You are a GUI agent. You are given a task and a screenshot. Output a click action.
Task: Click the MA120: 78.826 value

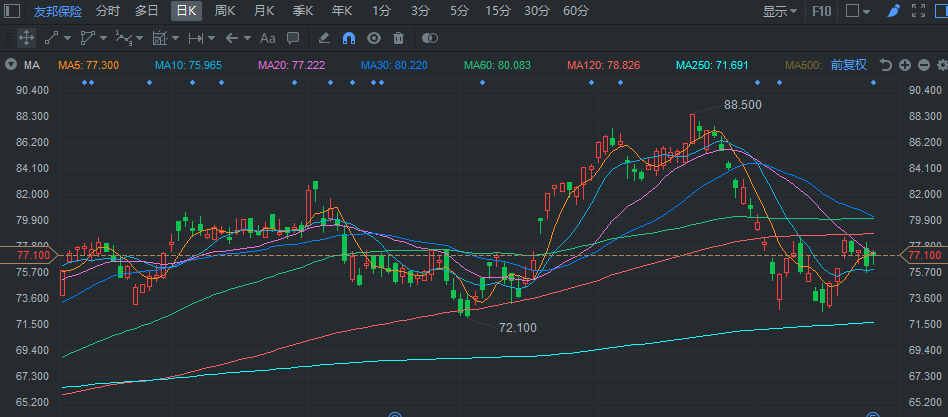pos(603,65)
